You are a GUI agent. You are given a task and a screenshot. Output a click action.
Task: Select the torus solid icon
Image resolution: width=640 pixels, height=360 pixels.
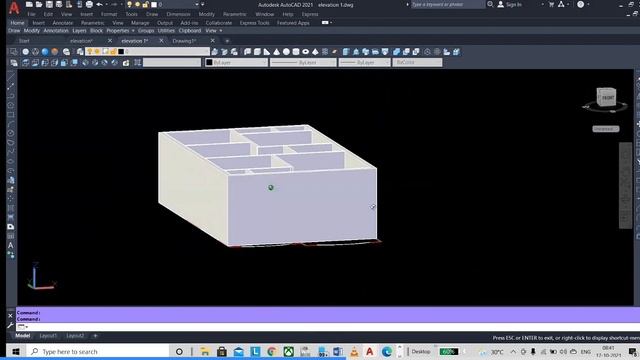click(306, 52)
